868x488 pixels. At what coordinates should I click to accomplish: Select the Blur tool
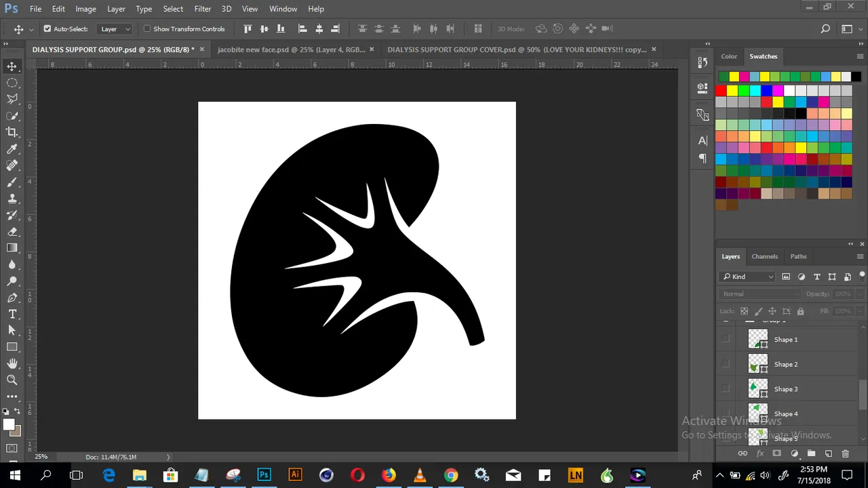(x=12, y=265)
